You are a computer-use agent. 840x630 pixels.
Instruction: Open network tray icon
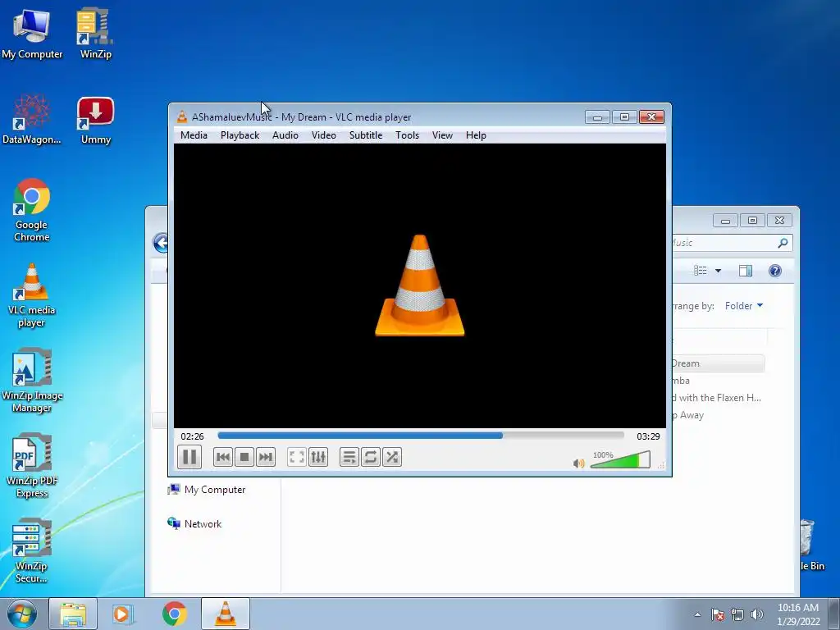click(x=737, y=614)
